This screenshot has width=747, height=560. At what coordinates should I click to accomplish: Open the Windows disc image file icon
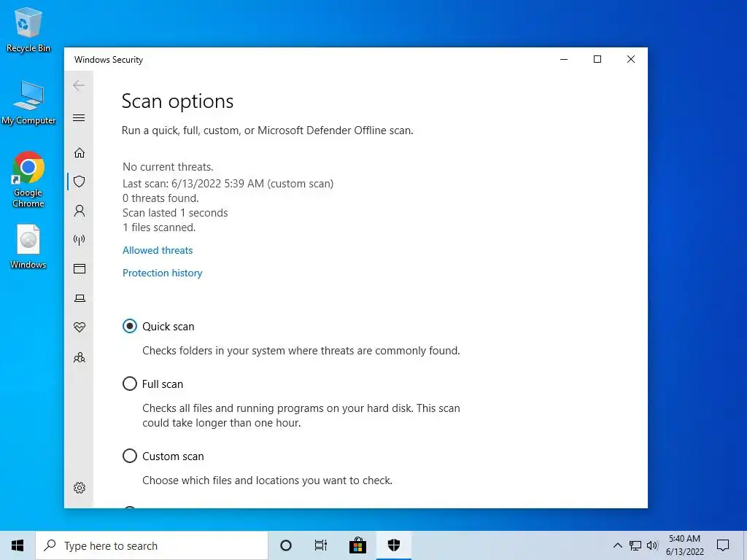pyautogui.click(x=28, y=246)
